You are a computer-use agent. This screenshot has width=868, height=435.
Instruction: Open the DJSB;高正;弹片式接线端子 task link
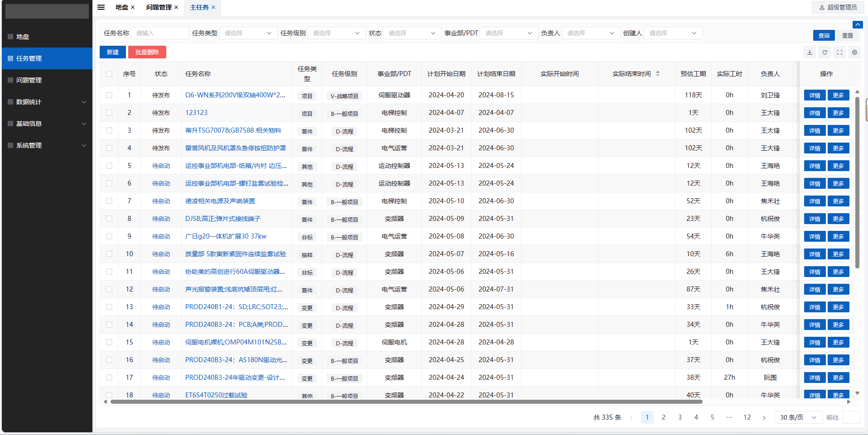click(223, 219)
